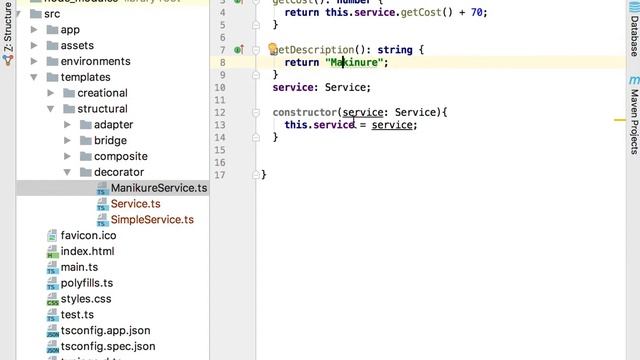640x360 pixels.
Task: Click the Service.ts TypeScript file icon
Action: tap(102, 204)
